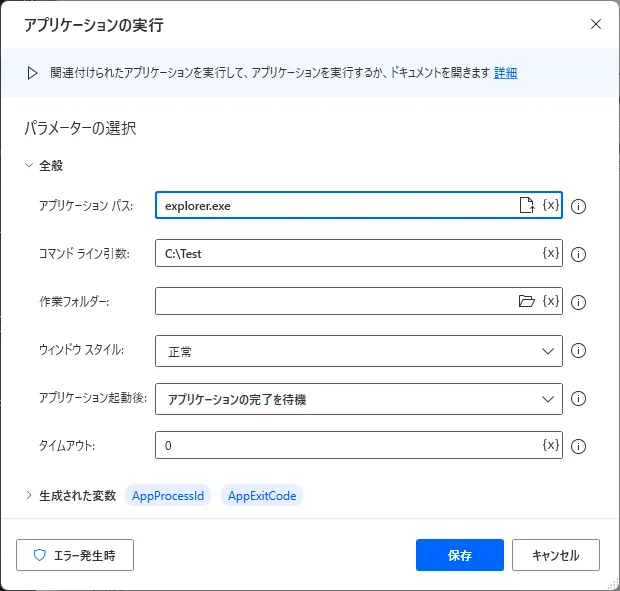Show info for コマンド ライン引数
The height and width of the screenshot is (591, 620).
tap(578, 254)
